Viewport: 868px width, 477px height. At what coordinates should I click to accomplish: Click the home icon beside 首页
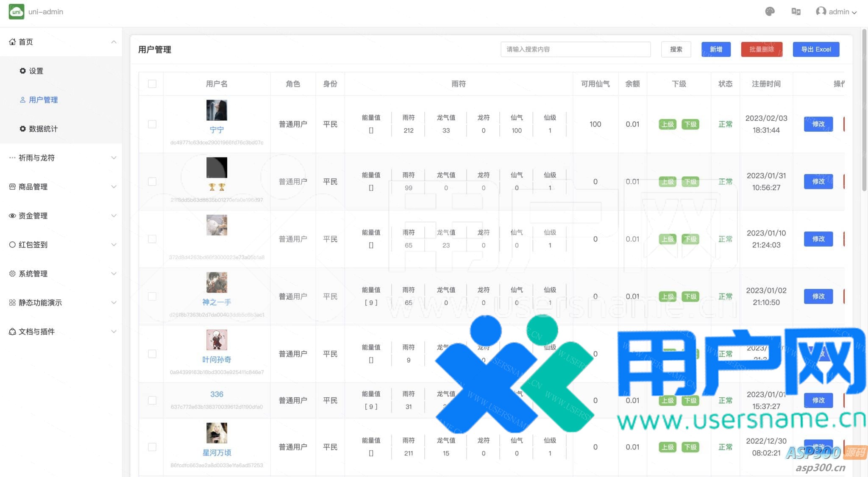pyautogui.click(x=12, y=42)
